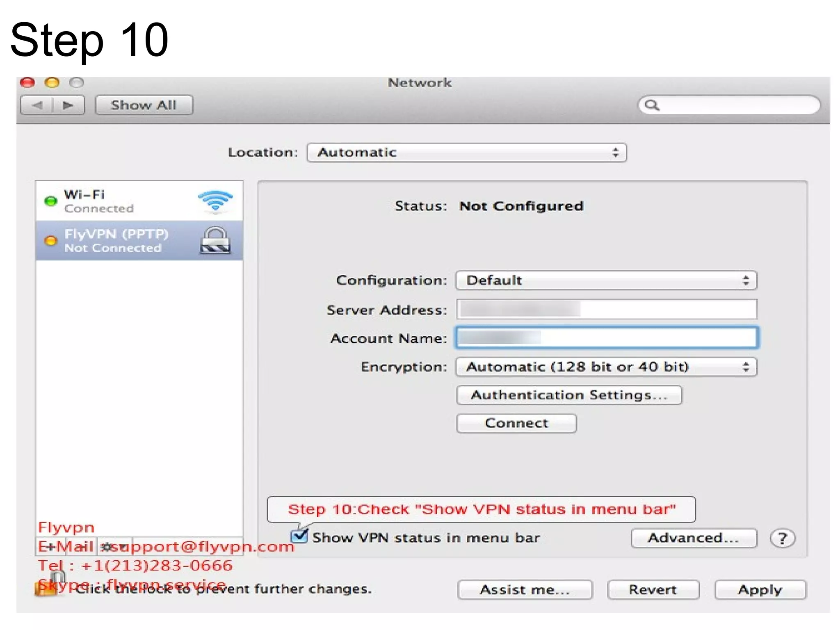Click the back navigation arrow

(37, 105)
